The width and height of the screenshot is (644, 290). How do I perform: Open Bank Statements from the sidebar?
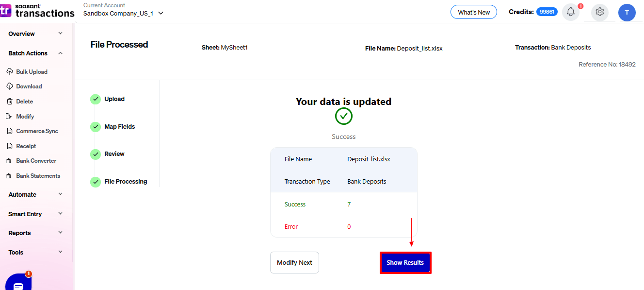38,176
